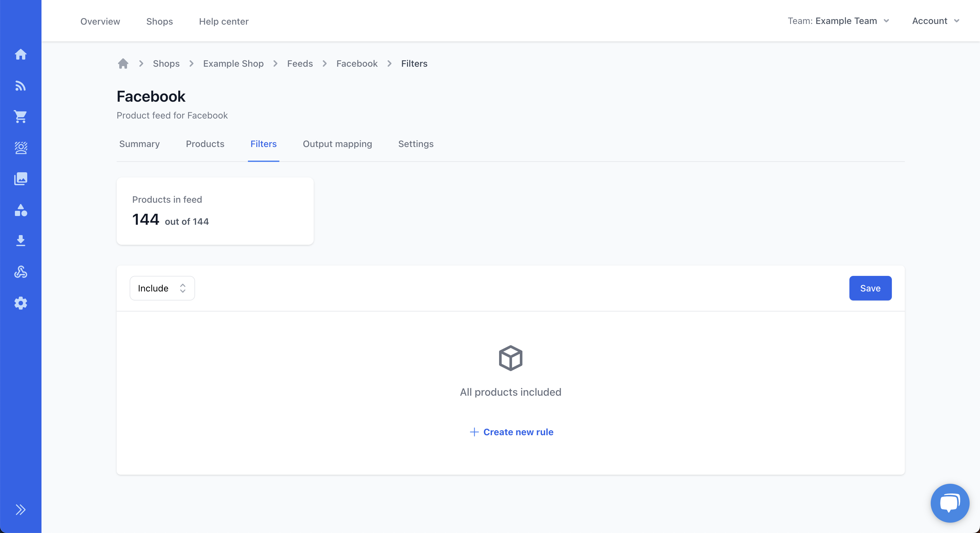
Task: Click the Facebook breadcrumb link
Action: point(357,63)
